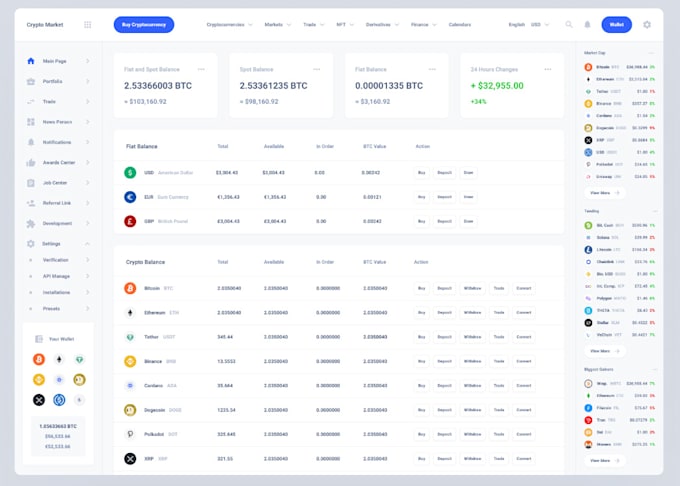
Task: Open the Cryptocurrencies dropdown in the top navigation
Action: [229, 25]
